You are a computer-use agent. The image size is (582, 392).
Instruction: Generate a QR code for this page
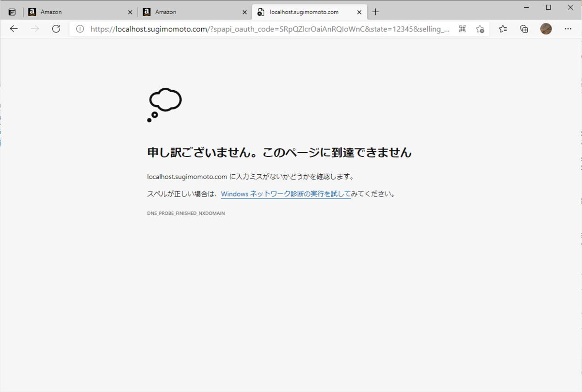click(x=462, y=29)
